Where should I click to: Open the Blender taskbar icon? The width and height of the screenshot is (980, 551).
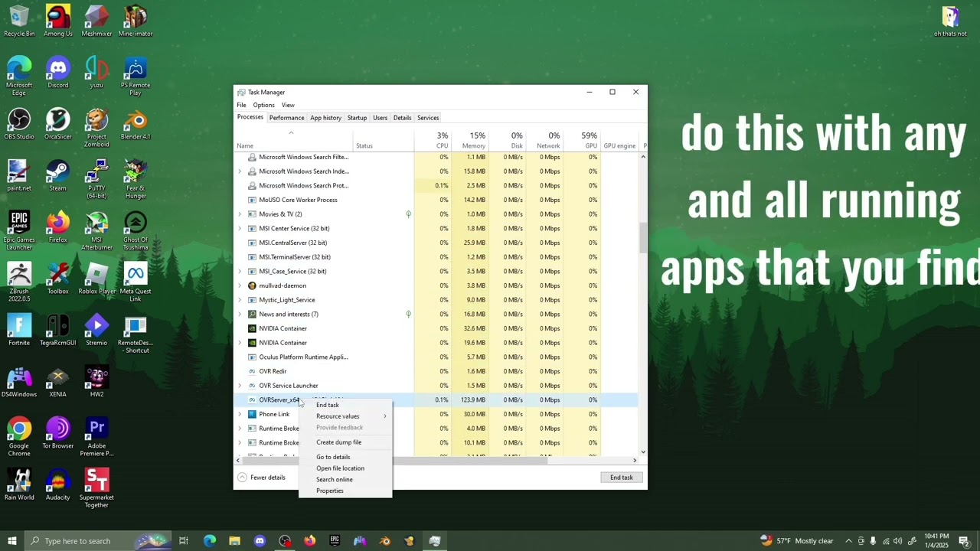[384, 541]
